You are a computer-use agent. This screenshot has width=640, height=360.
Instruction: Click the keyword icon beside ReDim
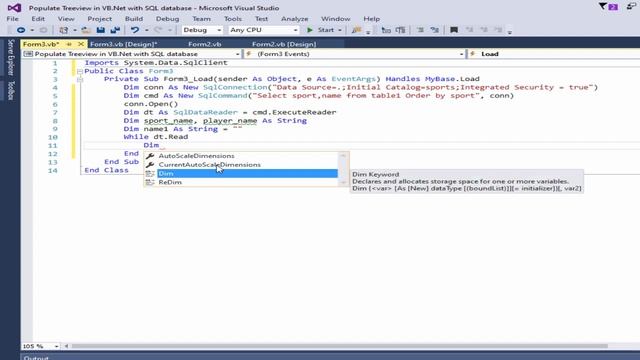150,182
